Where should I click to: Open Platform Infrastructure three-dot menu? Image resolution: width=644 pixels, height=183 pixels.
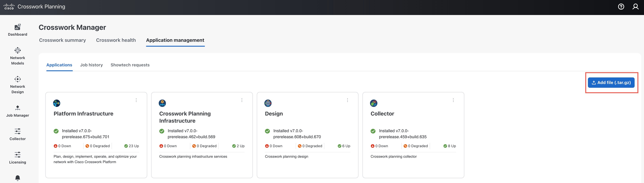pyautogui.click(x=136, y=100)
